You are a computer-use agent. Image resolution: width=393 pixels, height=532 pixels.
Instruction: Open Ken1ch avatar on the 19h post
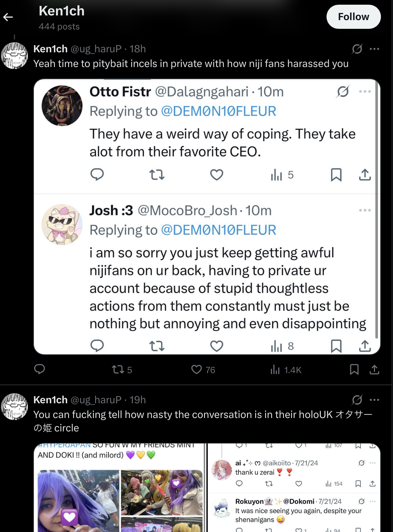(15, 407)
